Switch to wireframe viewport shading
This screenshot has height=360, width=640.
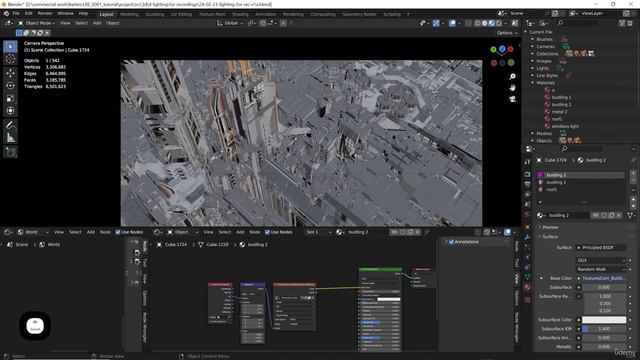tap(478, 23)
